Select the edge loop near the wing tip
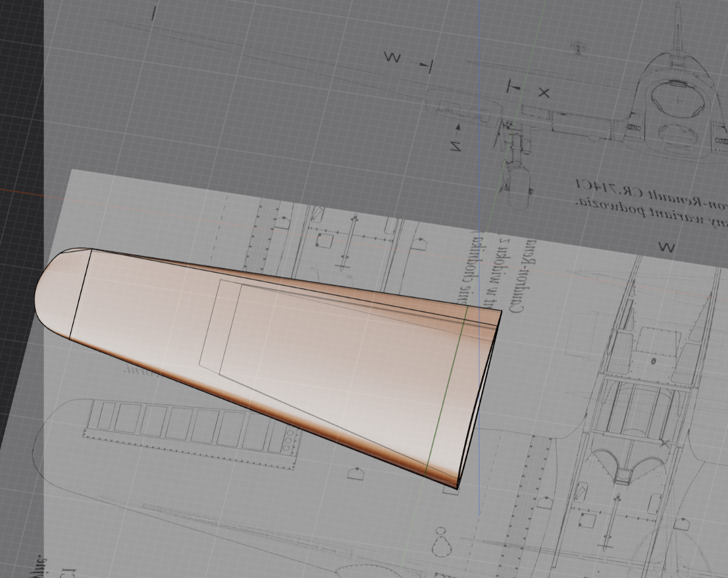Screen dimensions: 728x578 tap(81, 294)
